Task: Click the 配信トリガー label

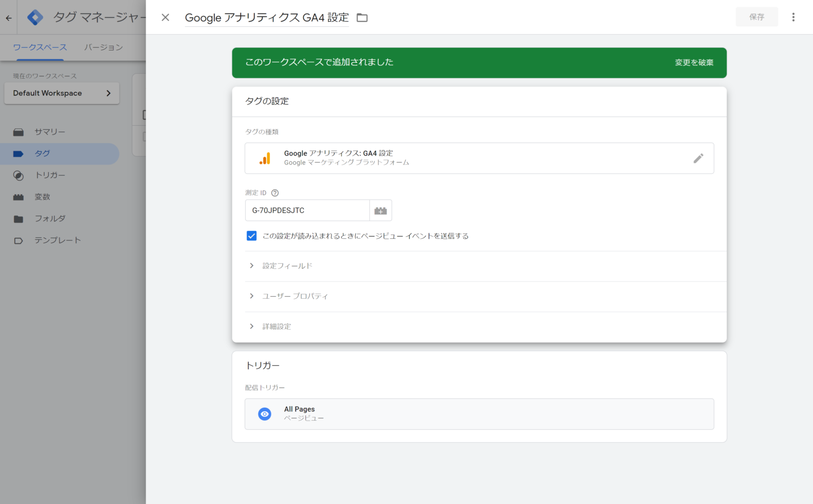Action: click(x=265, y=388)
